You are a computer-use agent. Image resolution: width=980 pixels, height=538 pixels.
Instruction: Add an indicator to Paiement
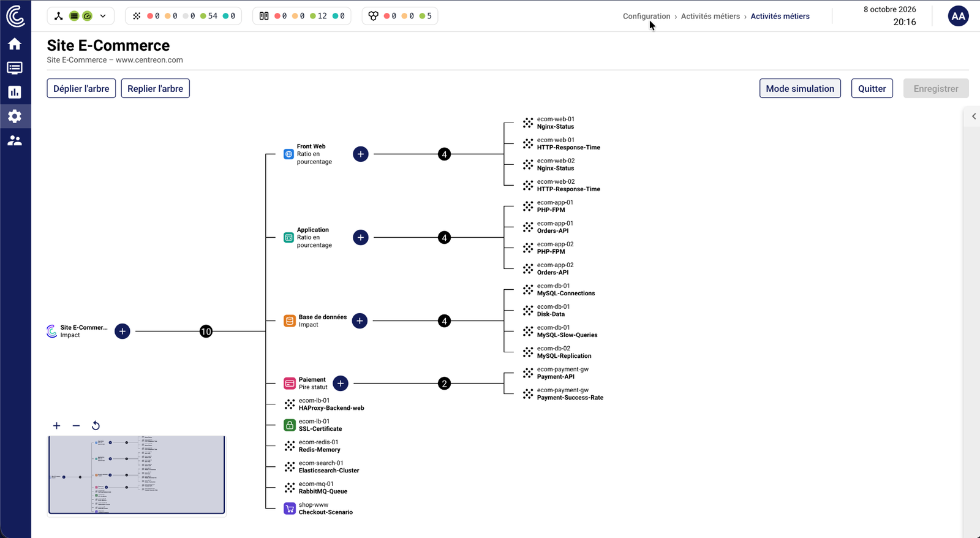tap(341, 384)
